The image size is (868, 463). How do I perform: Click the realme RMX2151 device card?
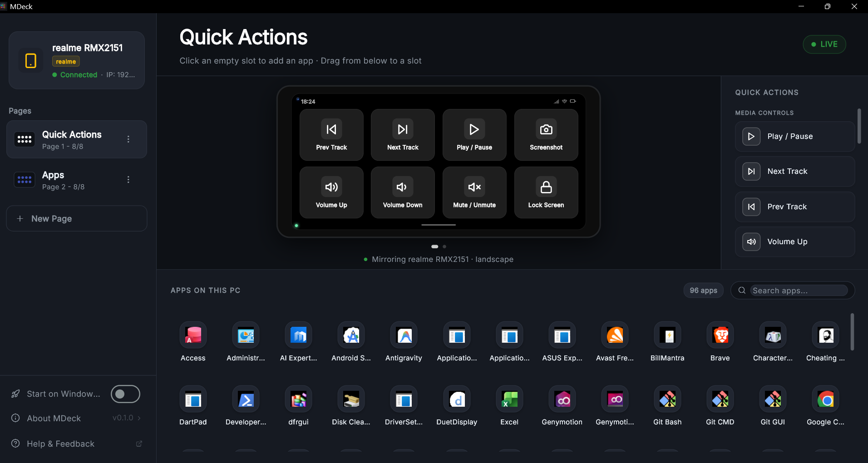coord(77,60)
